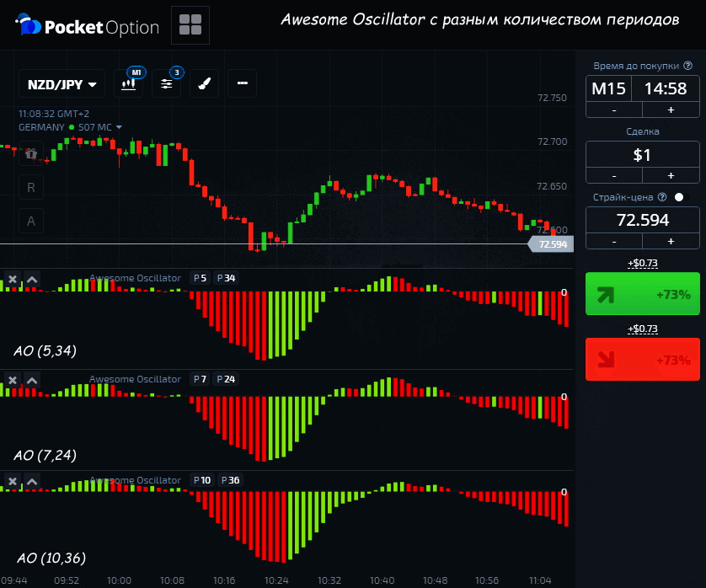
Task: Toggle the Страйк-цена switch
Action: coord(679,197)
